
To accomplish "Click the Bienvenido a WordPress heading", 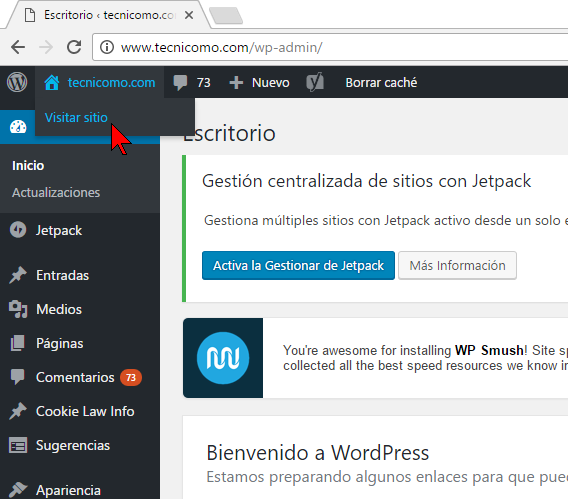I will 318,453.
